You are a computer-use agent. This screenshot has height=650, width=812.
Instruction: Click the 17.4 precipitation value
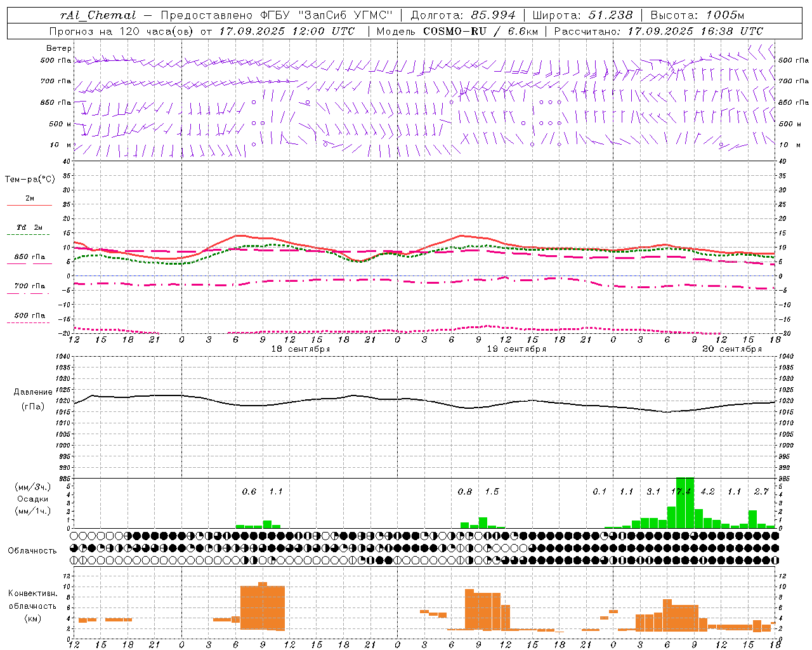[x=681, y=492]
